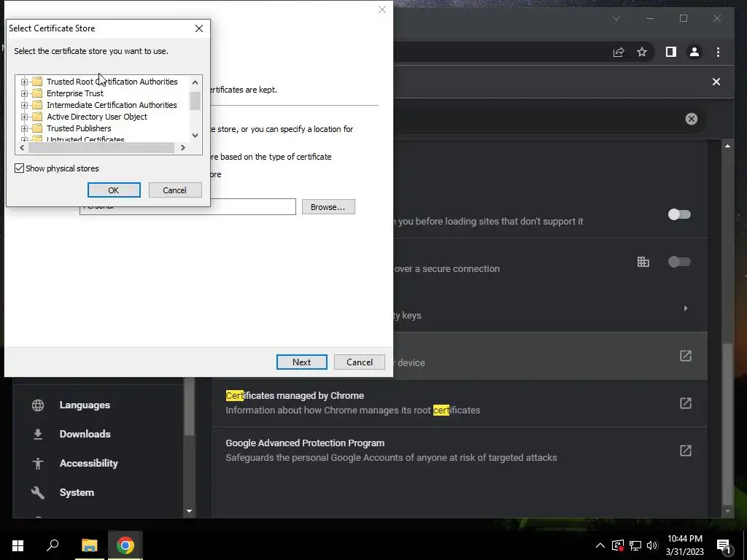Expand the Trusted Publishers node
Screen dimensions: 747x560
(24, 128)
